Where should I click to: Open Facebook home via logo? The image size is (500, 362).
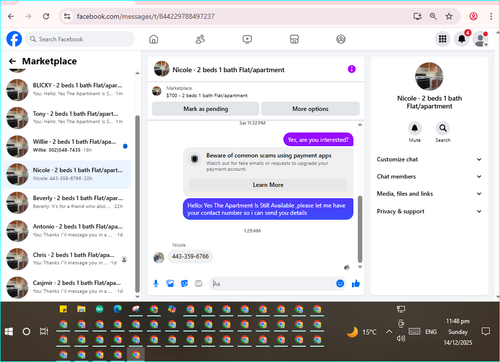click(14, 39)
